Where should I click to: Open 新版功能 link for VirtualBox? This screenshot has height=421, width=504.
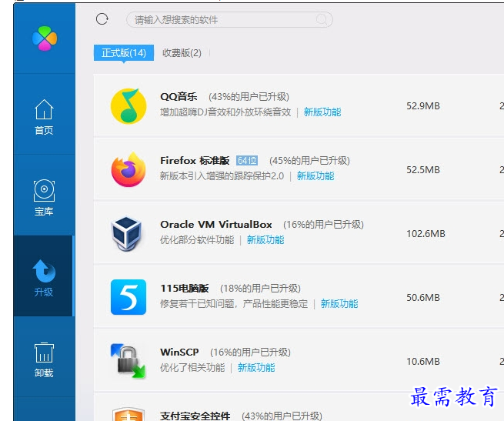click(x=265, y=239)
